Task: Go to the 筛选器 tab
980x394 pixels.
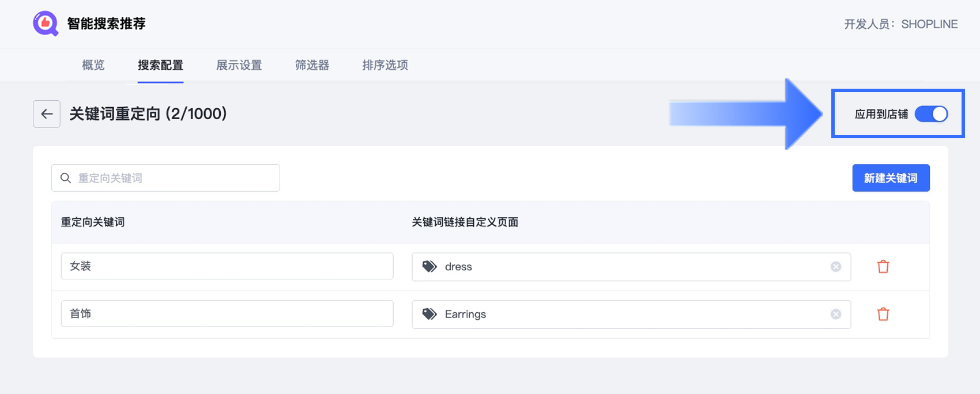Action: tap(312, 65)
